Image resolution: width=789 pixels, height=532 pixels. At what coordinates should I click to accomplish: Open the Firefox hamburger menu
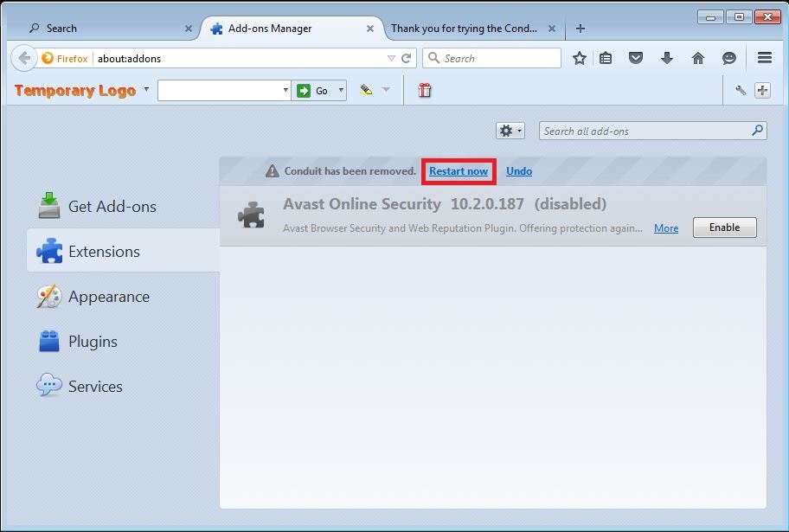click(765, 58)
